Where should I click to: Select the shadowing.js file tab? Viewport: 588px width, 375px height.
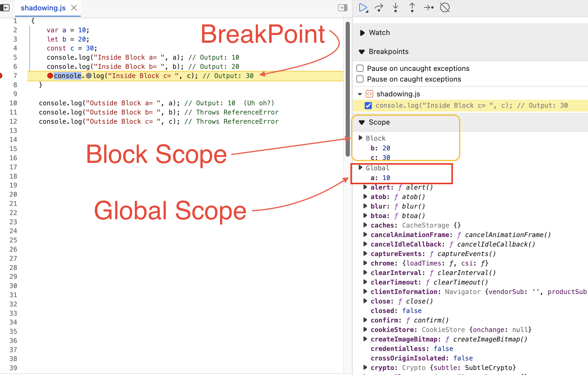(x=43, y=8)
